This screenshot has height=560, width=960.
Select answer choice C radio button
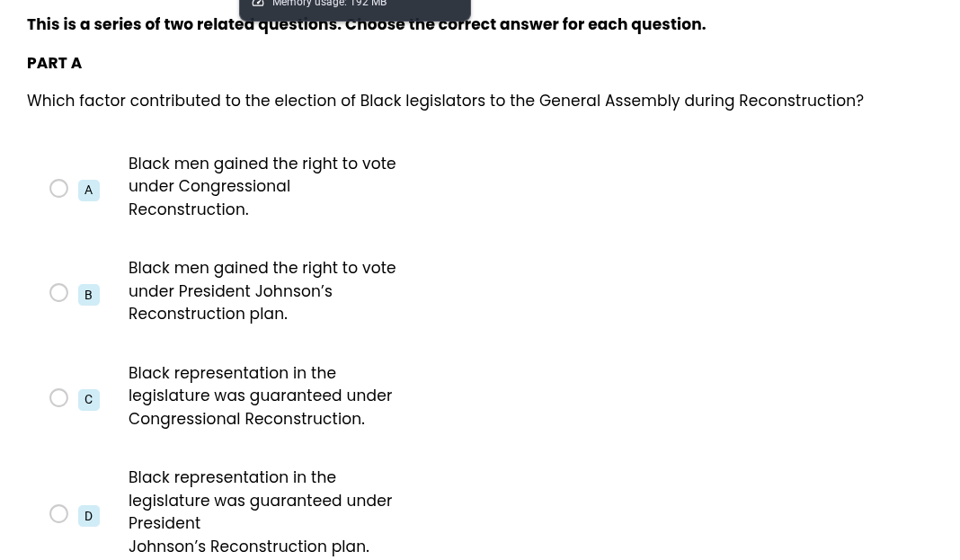pyautogui.click(x=58, y=397)
